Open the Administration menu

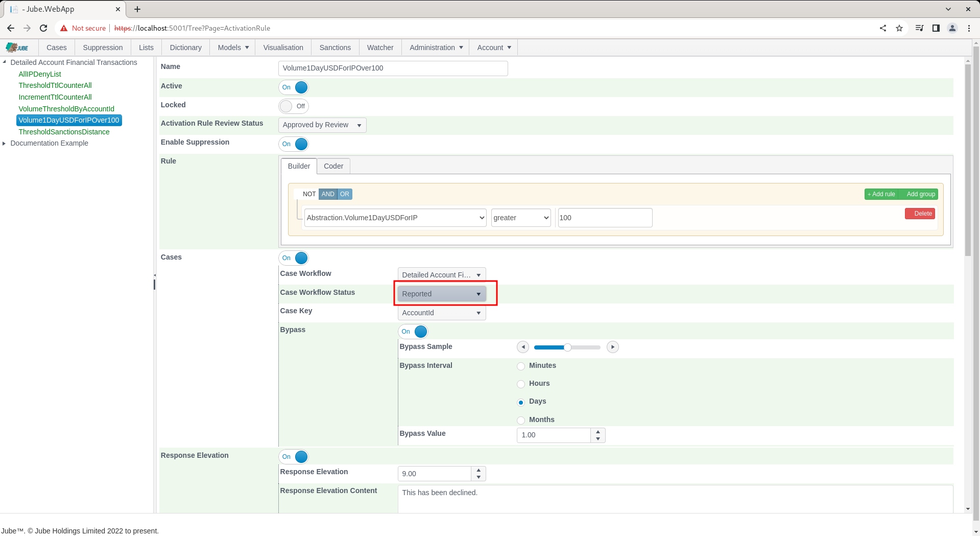(x=436, y=48)
